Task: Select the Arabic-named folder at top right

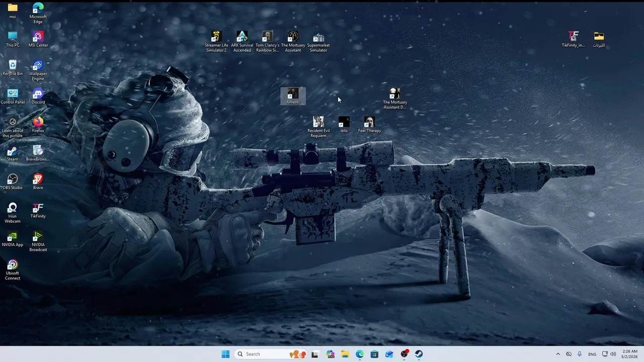Action: point(599,39)
